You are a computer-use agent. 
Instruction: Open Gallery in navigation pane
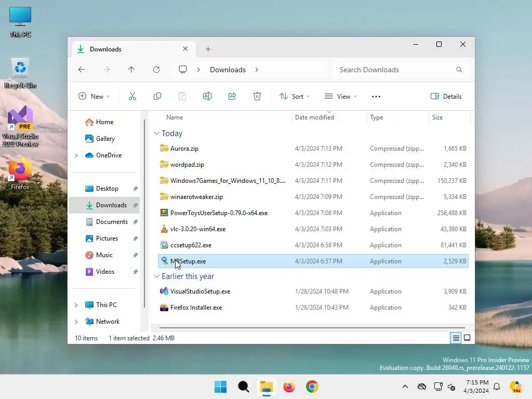(105, 138)
